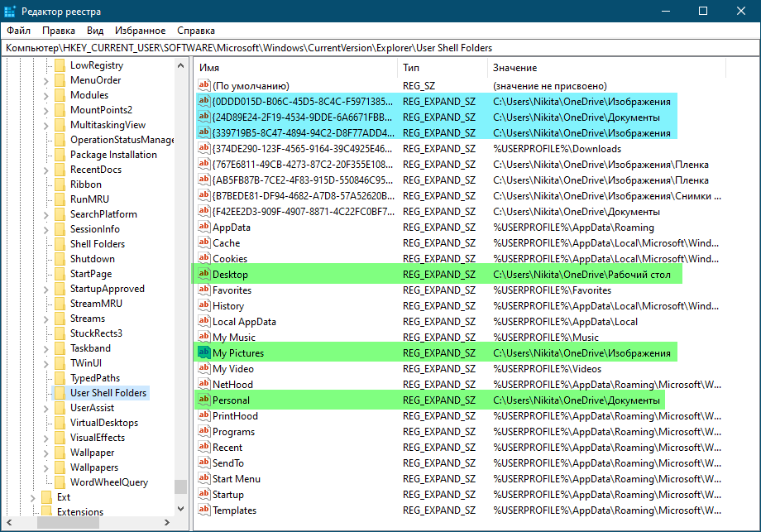This screenshot has height=532, width=761.
Task: Expand the RecentDocs key
Action: (46, 170)
